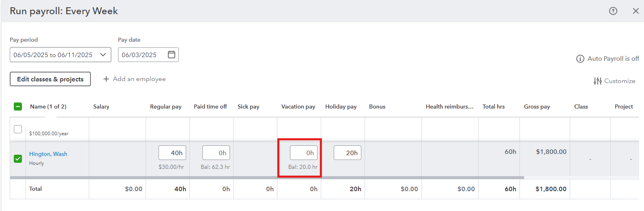Viewport: 644px width, 211px height.
Task: Open the Pay date calendar picker
Action: (172, 55)
